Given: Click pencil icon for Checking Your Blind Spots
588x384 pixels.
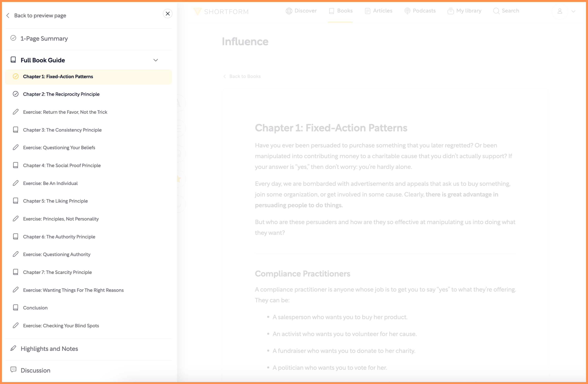Looking at the screenshot, I should (15, 325).
